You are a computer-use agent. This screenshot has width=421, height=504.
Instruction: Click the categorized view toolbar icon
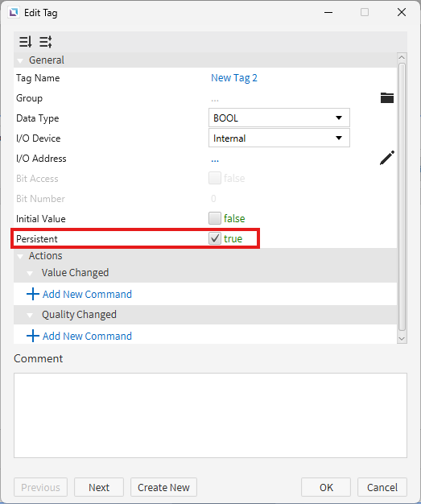[x=46, y=42]
